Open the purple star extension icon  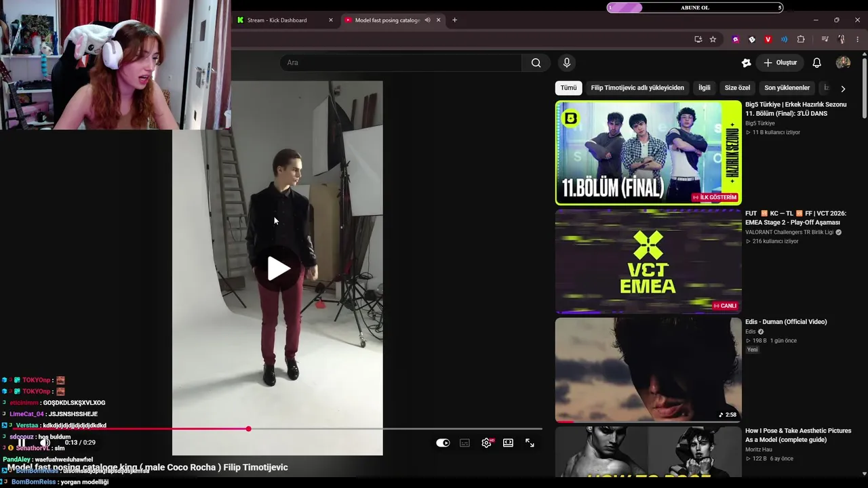pyautogui.click(x=736, y=39)
